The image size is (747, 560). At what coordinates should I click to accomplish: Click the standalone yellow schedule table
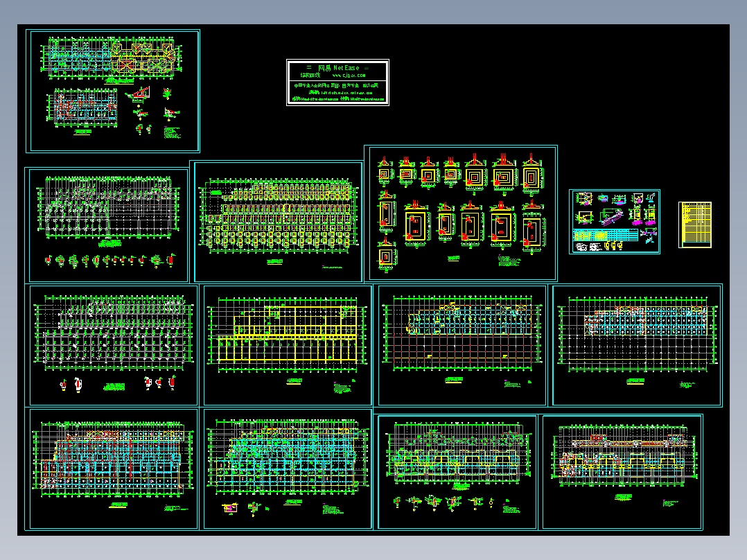695,225
